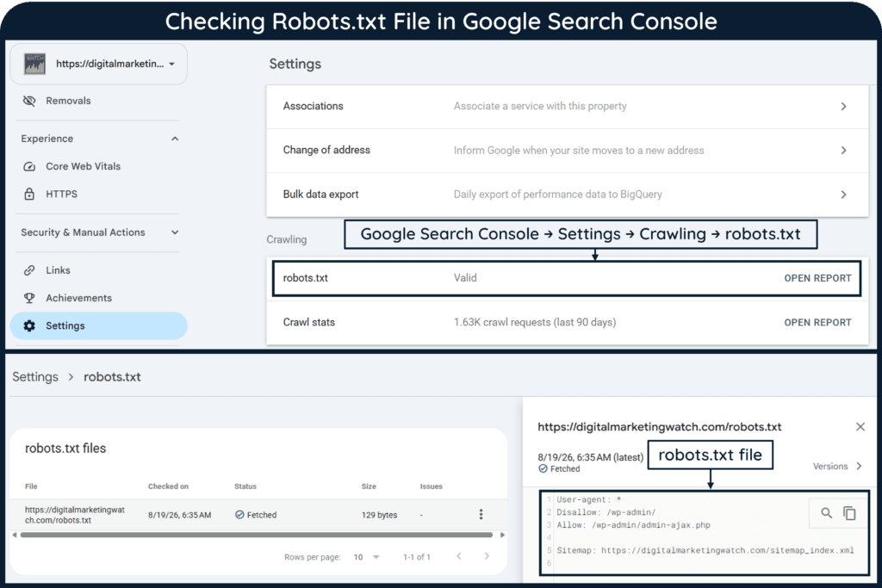Click the Fetched status check icon in table
The height and width of the screenshot is (588, 882).
(x=239, y=515)
